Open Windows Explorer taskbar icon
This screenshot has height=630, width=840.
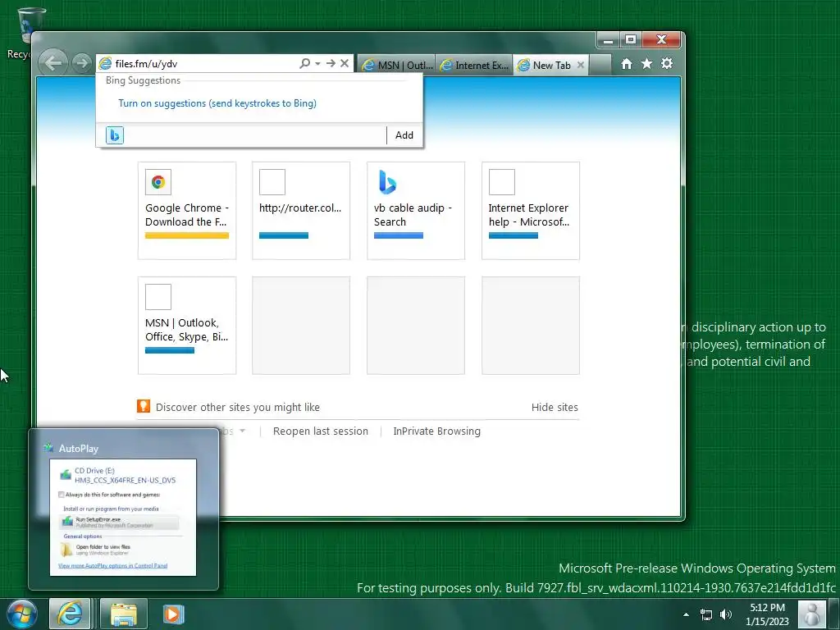point(124,614)
